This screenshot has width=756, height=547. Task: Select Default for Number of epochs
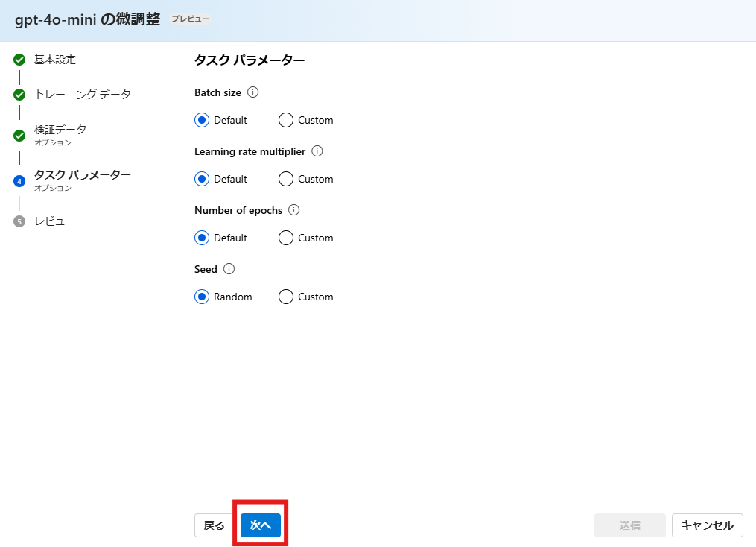pyautogui.click(x=202, y=238)
